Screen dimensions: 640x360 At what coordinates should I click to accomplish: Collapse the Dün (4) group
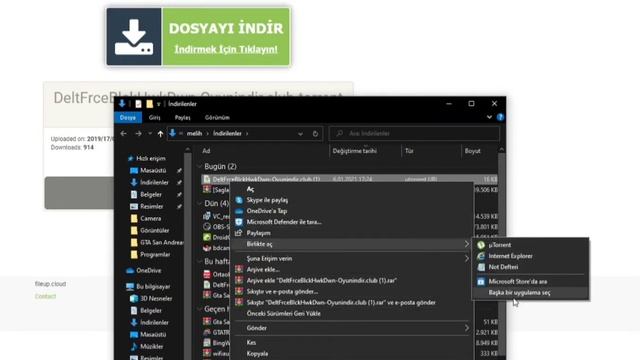[x=200, y=203]
